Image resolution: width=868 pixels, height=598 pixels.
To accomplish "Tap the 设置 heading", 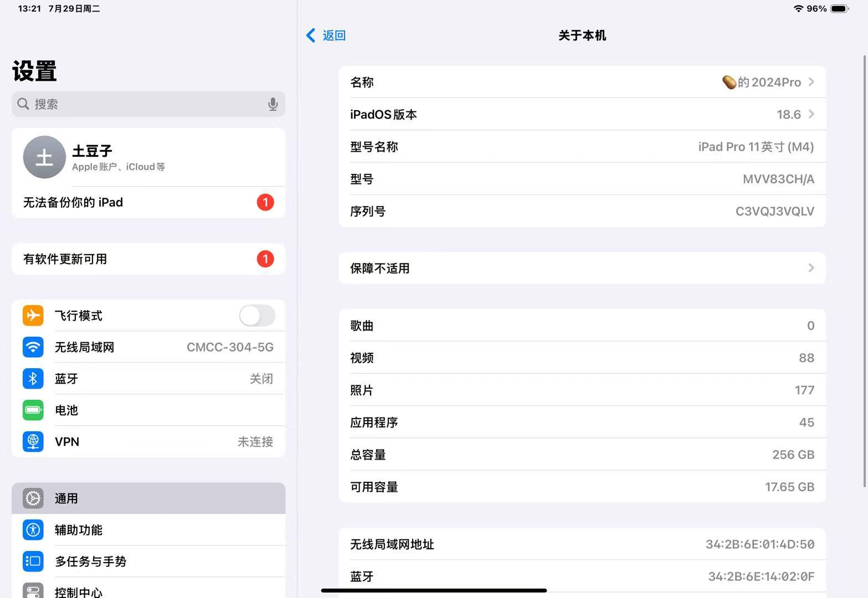I will pos(34,71).
